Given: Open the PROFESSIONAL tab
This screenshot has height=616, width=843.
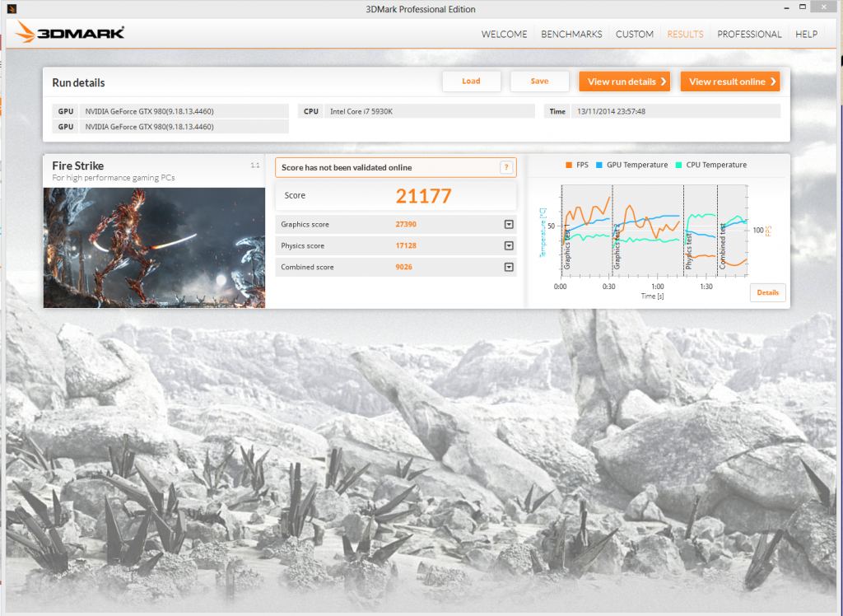Looking at the screenshot, I should click(x=749, y=34).
